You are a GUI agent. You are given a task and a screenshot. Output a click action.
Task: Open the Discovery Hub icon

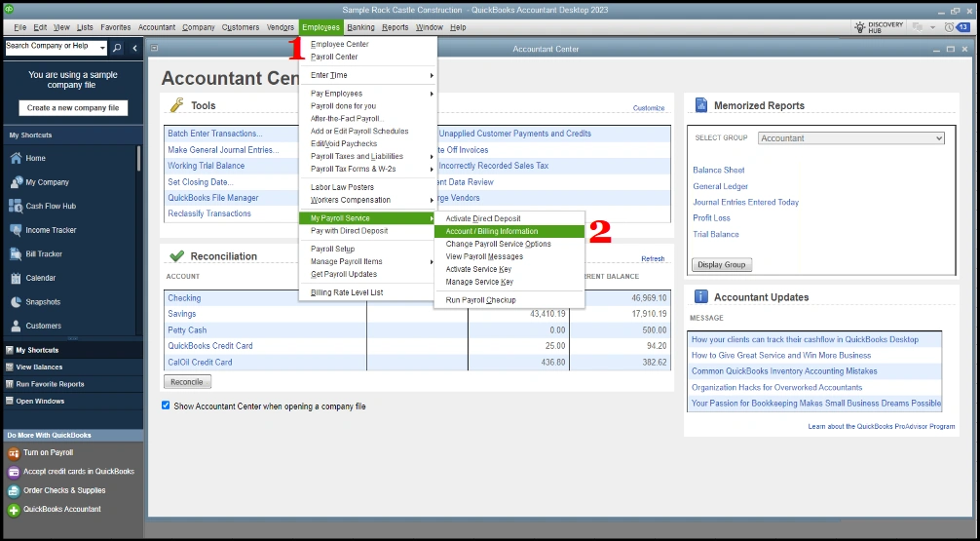click(x=860, y=27)
